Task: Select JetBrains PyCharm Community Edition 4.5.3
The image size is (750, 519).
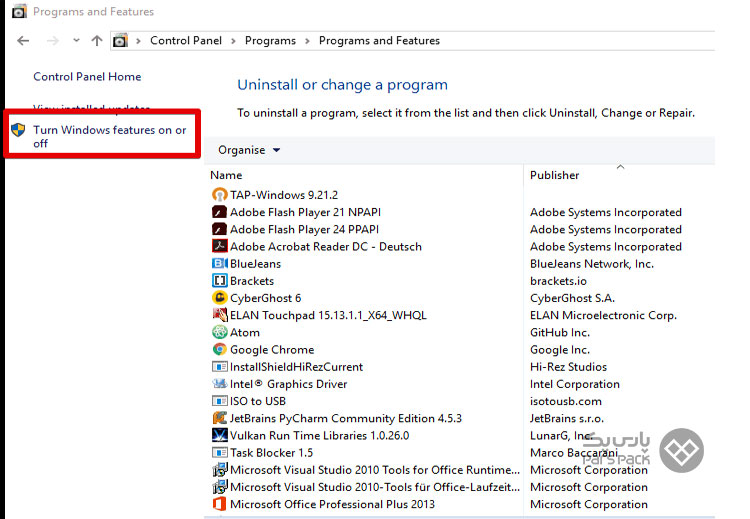Action: (346, 419)
